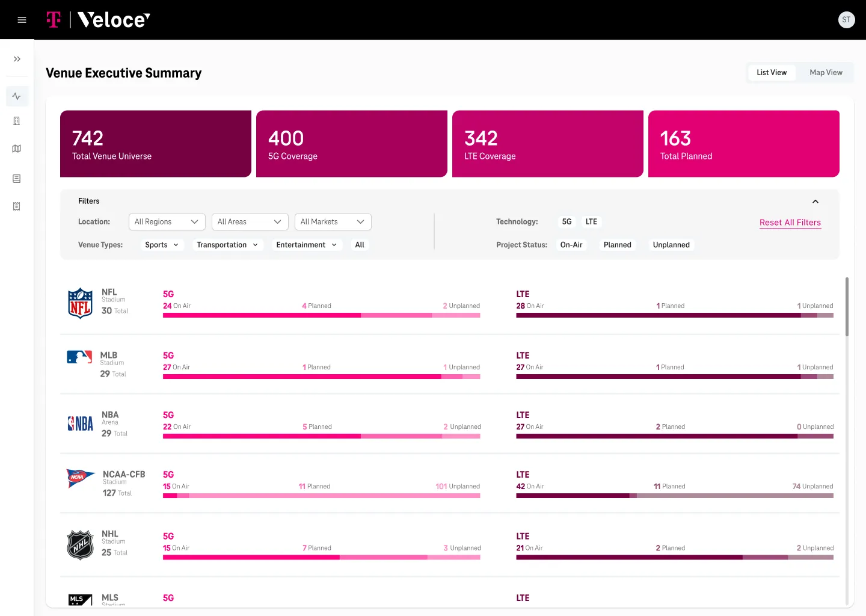This screenshot has height=616, width=866.
Task: Open the hamburger menu icon
Action: [22, 20]
